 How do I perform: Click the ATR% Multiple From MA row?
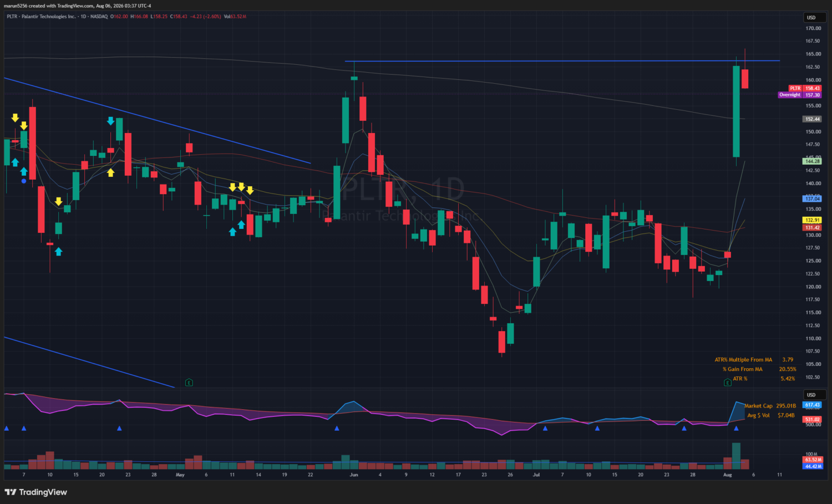point(754,360)
